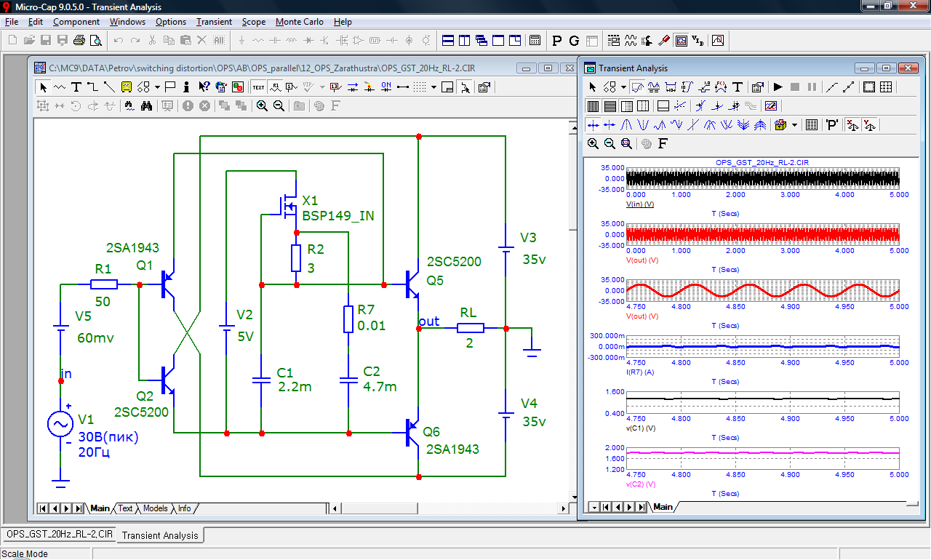Select the Info mode i tool

[x=187, y=87]
